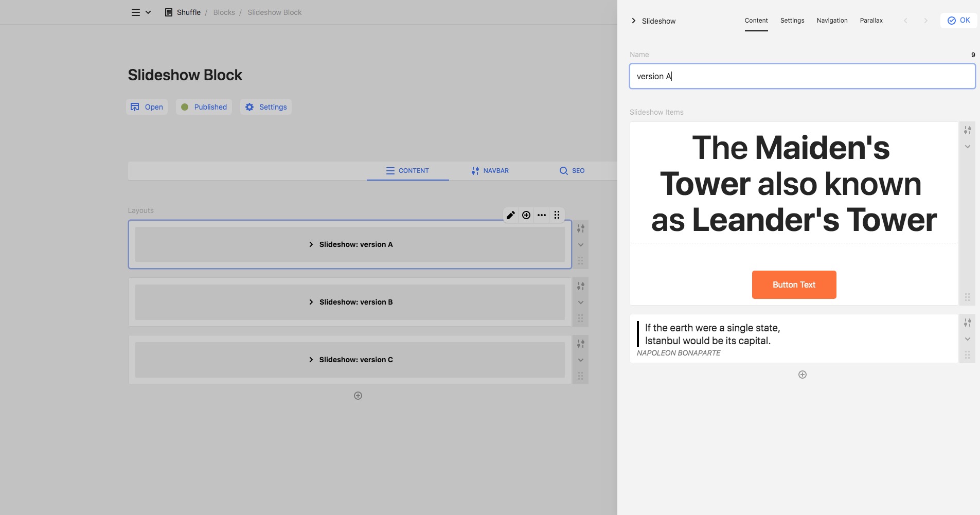Viewport: 980px width, 515px height.
Task: Click the Published status button
Action: point(204,107)
